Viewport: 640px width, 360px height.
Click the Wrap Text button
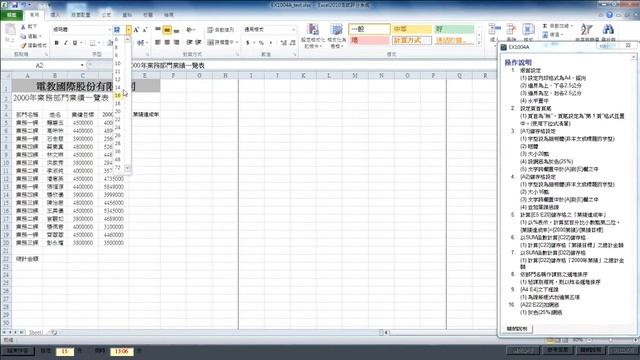tap(220, 30)
